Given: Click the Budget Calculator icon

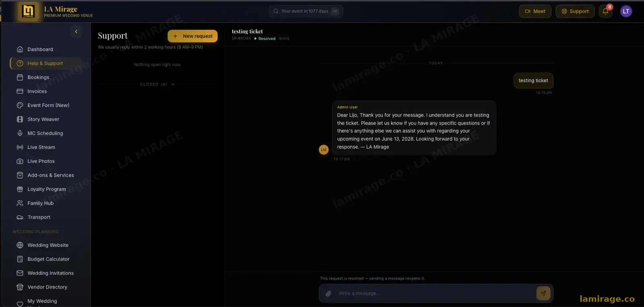Looking at the screenshot, I should [20, 259].
